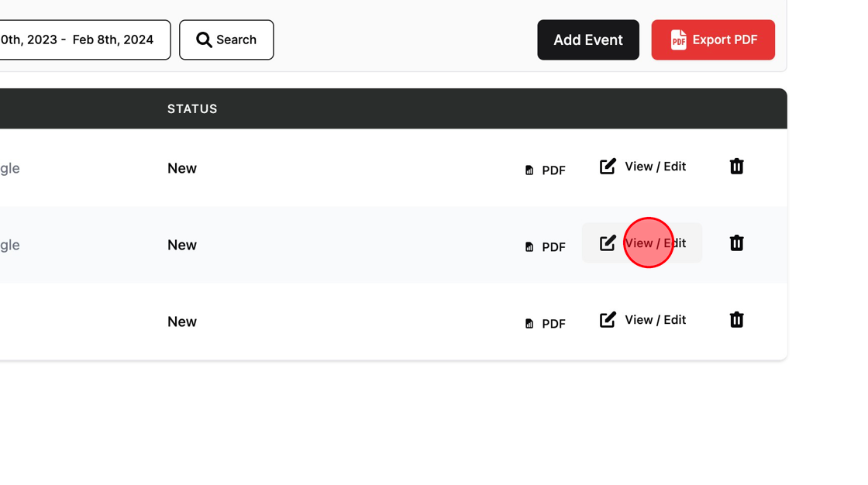
Task: Click the trash icon in the first row
Action: point(736,166)
